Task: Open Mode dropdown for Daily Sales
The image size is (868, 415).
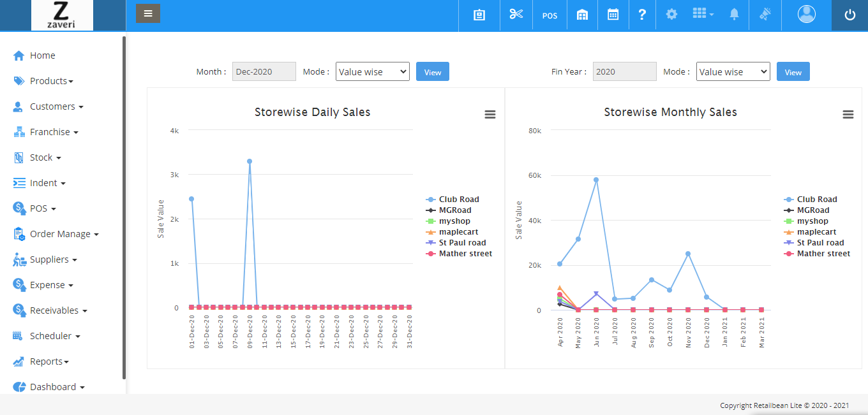Action: [x=372, y=72]
